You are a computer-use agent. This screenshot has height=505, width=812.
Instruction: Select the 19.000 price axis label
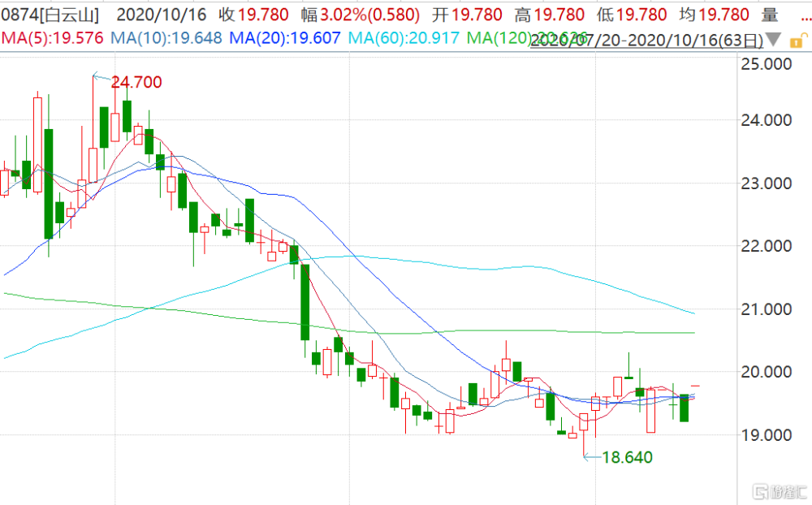coord(767,435)
